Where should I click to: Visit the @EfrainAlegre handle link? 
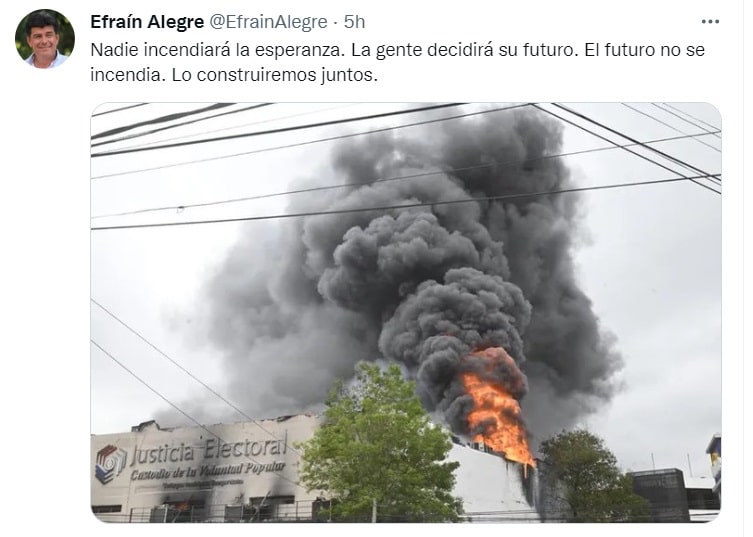(x=269, y=22)
